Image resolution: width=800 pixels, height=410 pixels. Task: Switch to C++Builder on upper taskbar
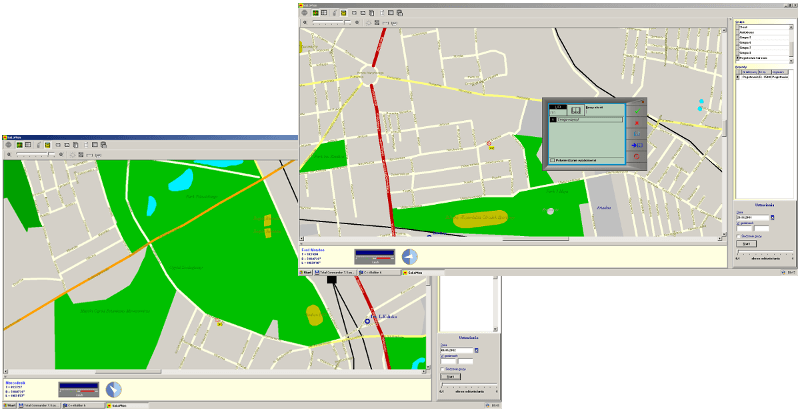coord(378,273)
